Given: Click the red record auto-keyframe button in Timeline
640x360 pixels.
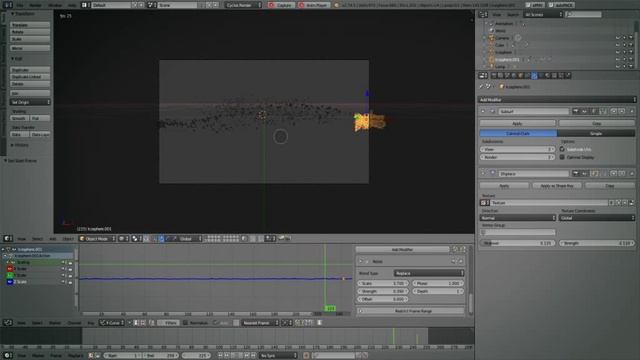Looking at the screenshot, I should coord(306,356).
